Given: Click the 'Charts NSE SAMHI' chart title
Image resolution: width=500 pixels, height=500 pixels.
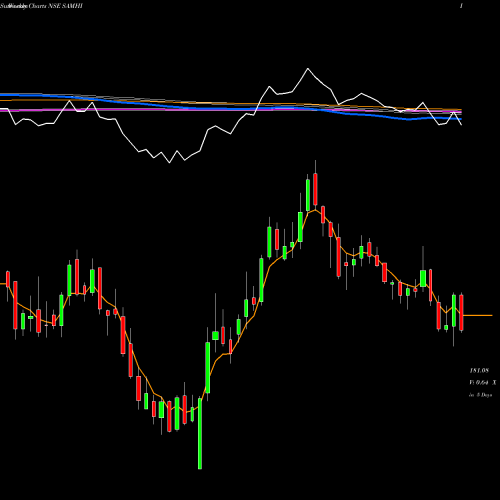Looking at the screenshot, I should [56, 6].
